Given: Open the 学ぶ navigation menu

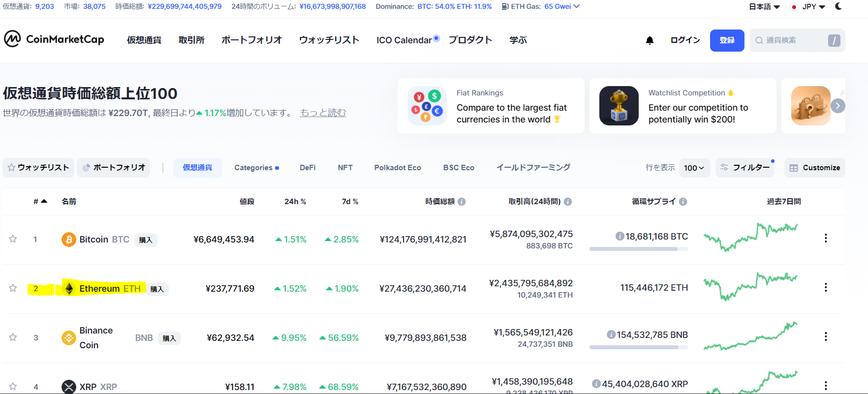Looking at the screenshot, I should (518, 40).
